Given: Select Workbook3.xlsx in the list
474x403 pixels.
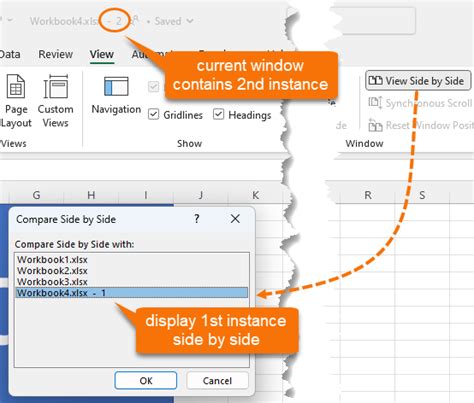Looking at the screenshot, I should click(132, 282).
